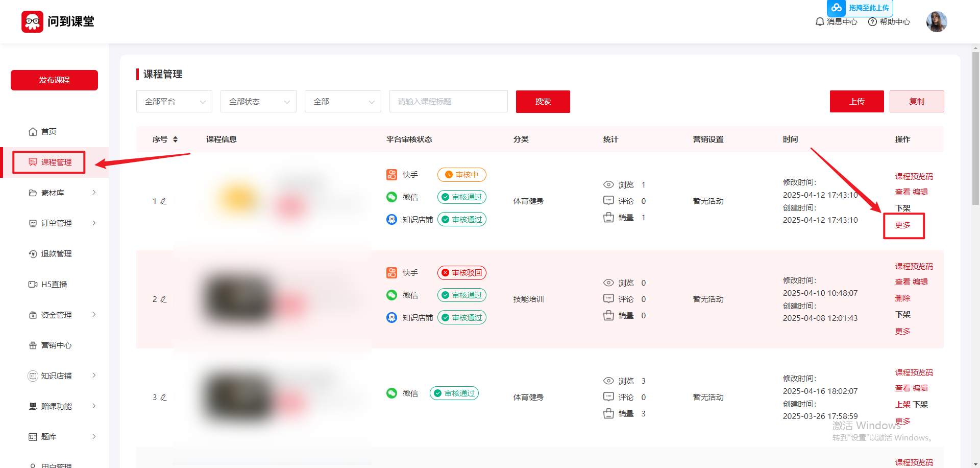980x468 pixels.
Task: Click the 首页 home icon
Action: click(33, 131)
